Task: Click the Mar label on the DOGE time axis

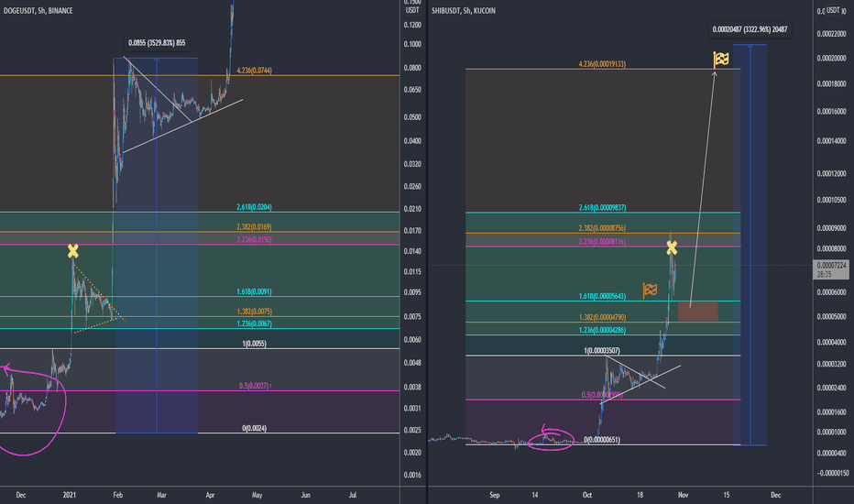Action: click(x=161, y=495)
